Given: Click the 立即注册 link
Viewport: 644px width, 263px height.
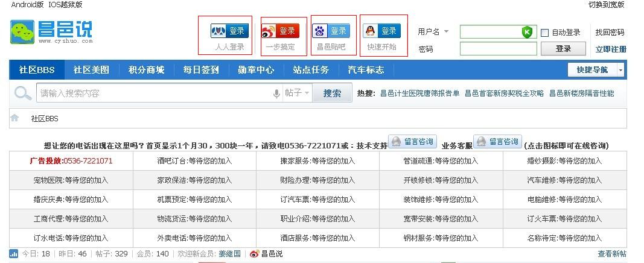Looking at the screenshot, I should (611, 49).
